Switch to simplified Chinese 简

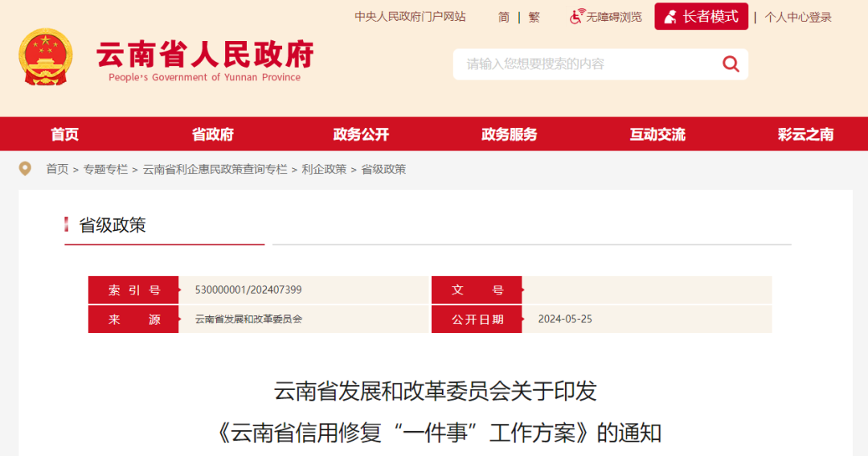(504, 17)
